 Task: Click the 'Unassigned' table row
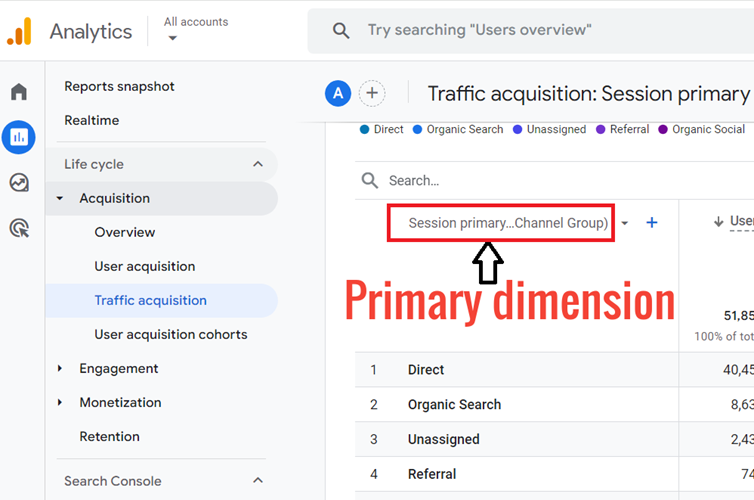[x=554, y=439]
